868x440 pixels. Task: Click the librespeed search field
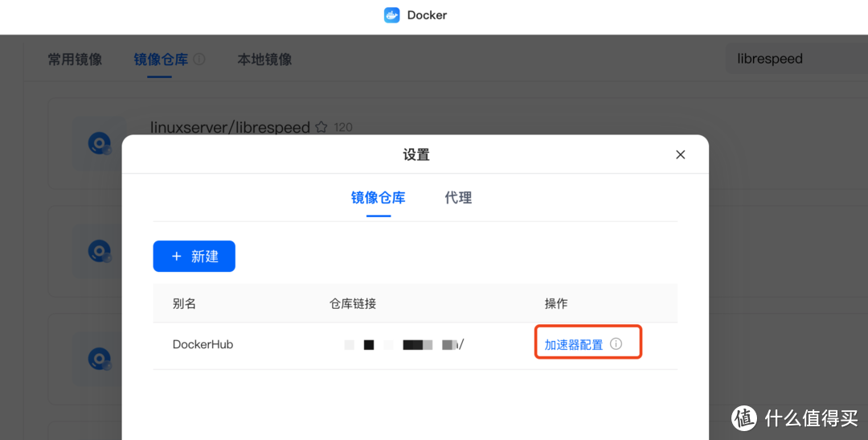796,59
